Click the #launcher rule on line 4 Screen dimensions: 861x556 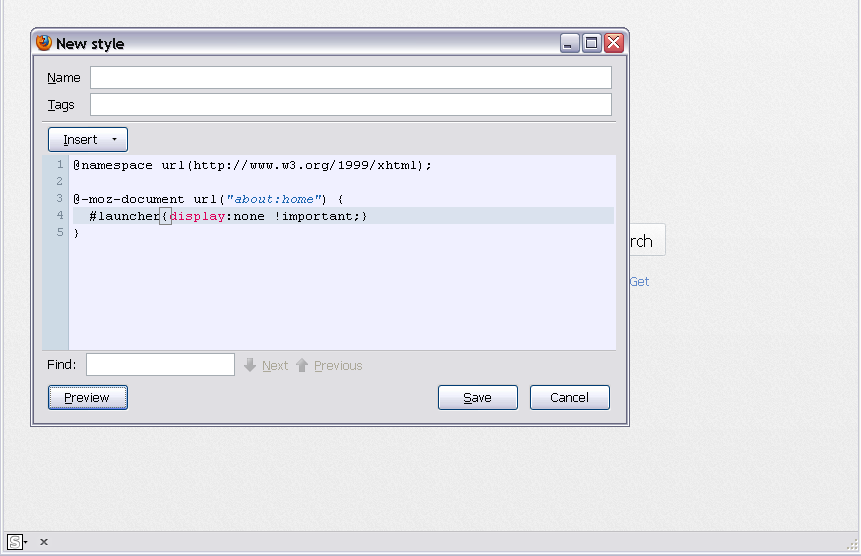[124, 216]
